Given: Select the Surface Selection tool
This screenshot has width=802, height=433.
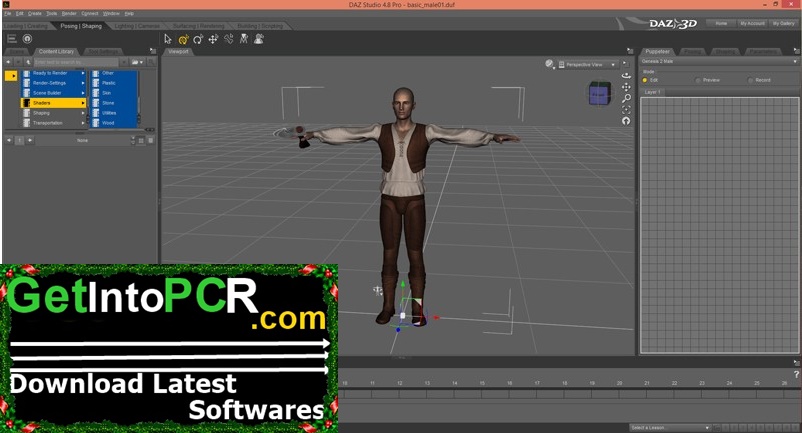Looking at the screenshot, I should [244, 39].
